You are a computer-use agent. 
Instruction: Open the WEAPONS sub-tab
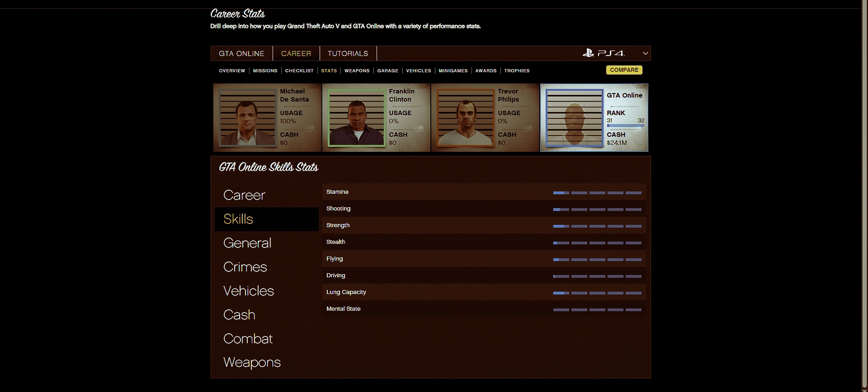pyautogui.click(x=357, y=71)
